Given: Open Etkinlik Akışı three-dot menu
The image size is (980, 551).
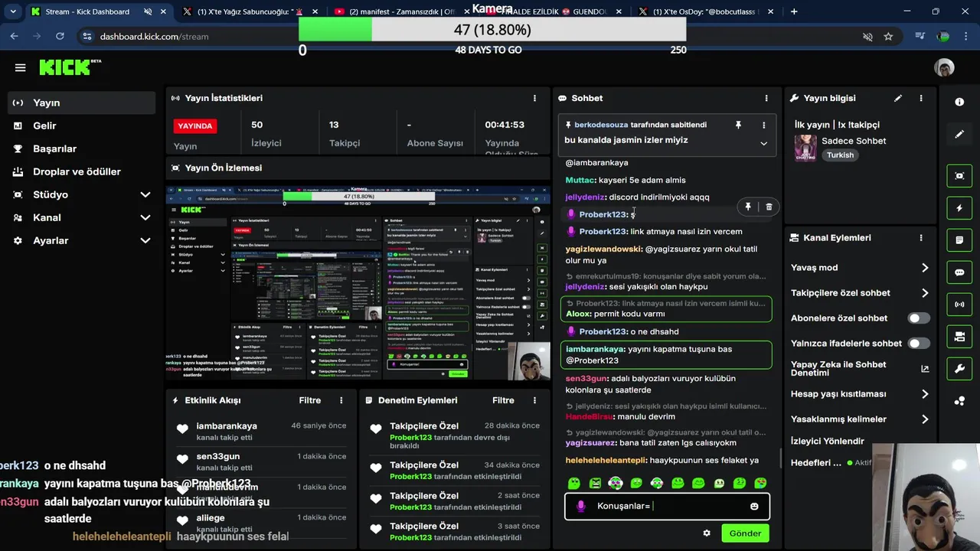Looking at the screenshot, I should click(341, 400).
